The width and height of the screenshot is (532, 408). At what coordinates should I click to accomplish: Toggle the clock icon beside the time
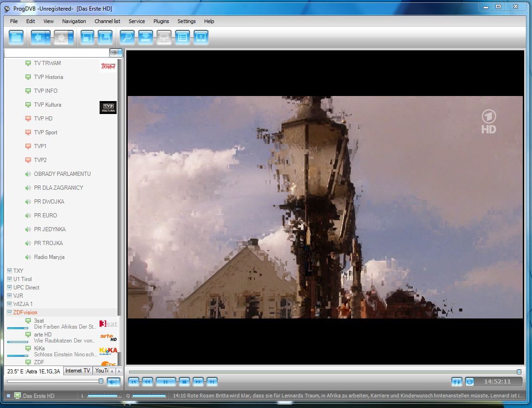[469, 382]
